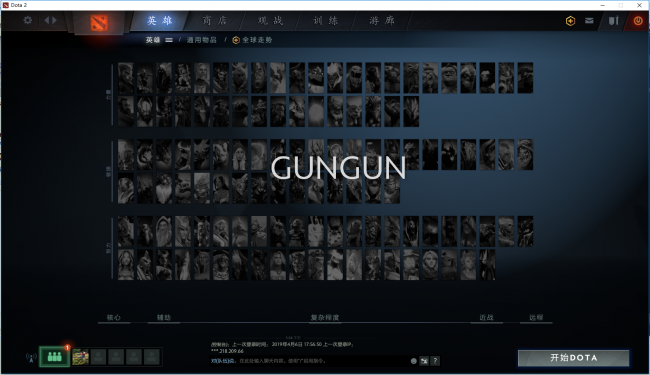Switch to the 游廊 tab

[382, 21]
